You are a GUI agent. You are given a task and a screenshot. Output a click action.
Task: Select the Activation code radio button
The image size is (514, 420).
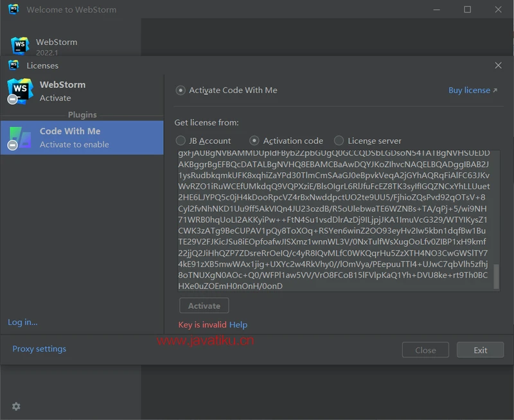point(254,141)
